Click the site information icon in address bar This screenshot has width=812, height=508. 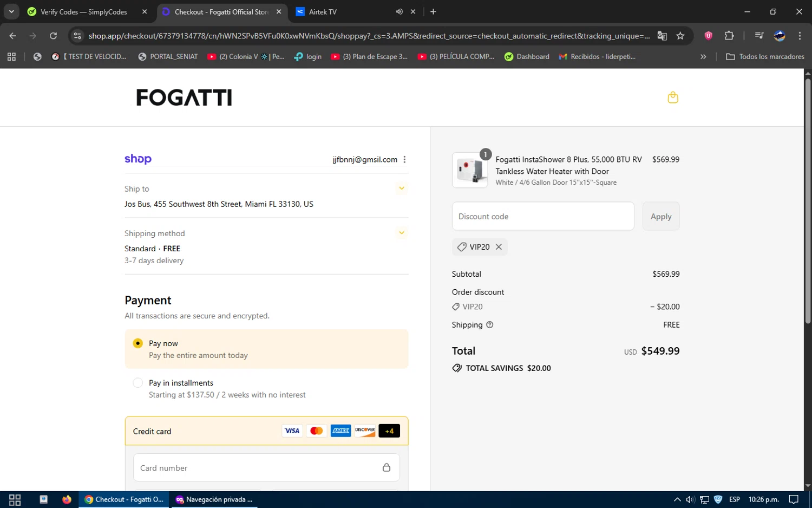tap(77, 36)
